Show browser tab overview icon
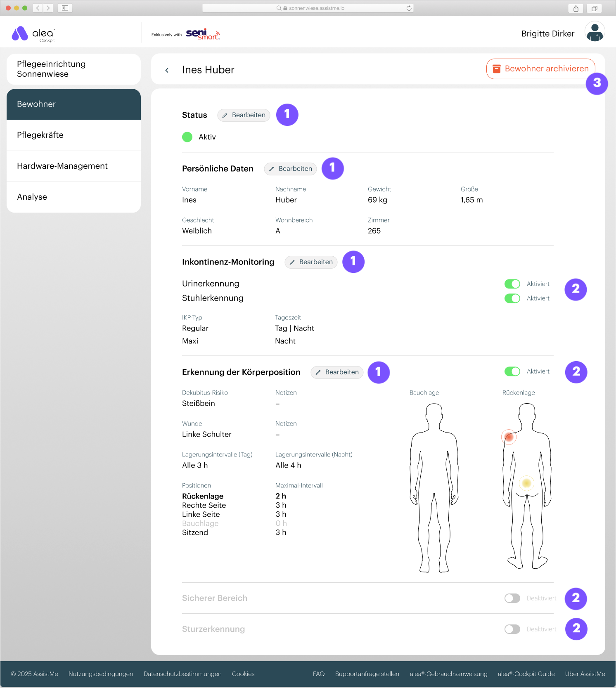Viewport: 616px width, 688px height. tap(594, 8)
